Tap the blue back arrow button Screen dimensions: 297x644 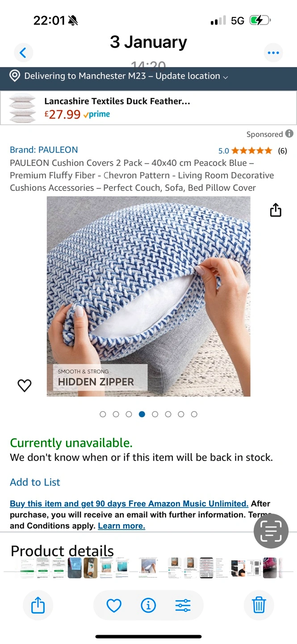(23, 53)
